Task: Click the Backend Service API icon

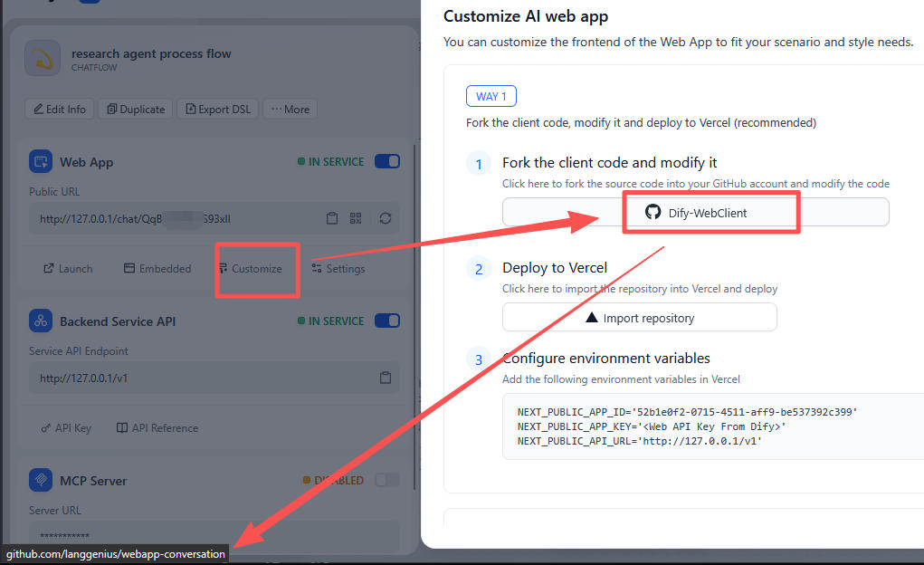Action: [41, 321]
